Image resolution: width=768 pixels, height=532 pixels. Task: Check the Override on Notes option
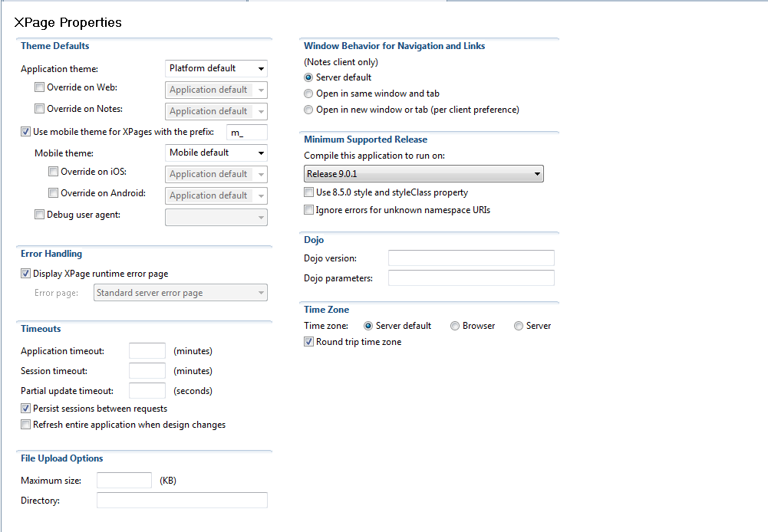(40, 110)
